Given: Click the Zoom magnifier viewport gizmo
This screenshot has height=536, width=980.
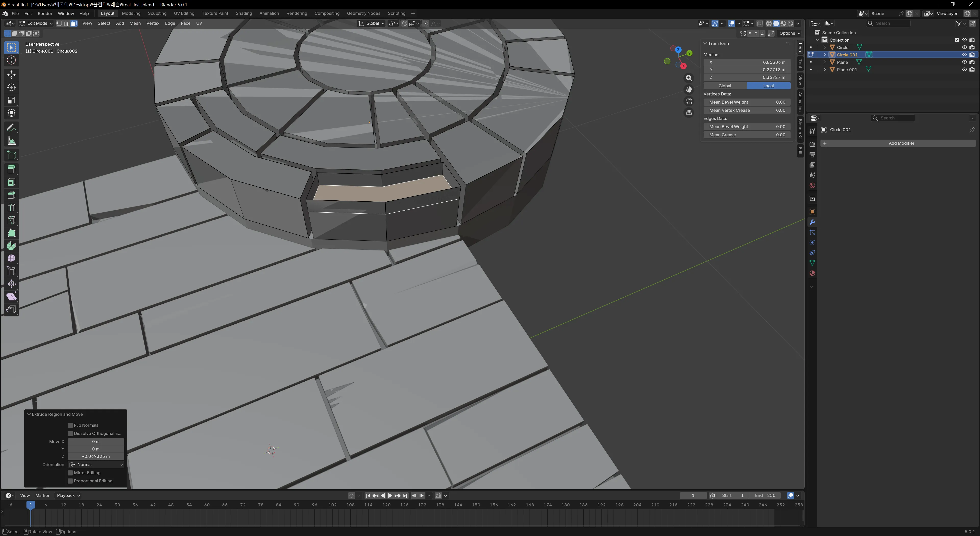Looking at the screenshot, I should point(689,78).
